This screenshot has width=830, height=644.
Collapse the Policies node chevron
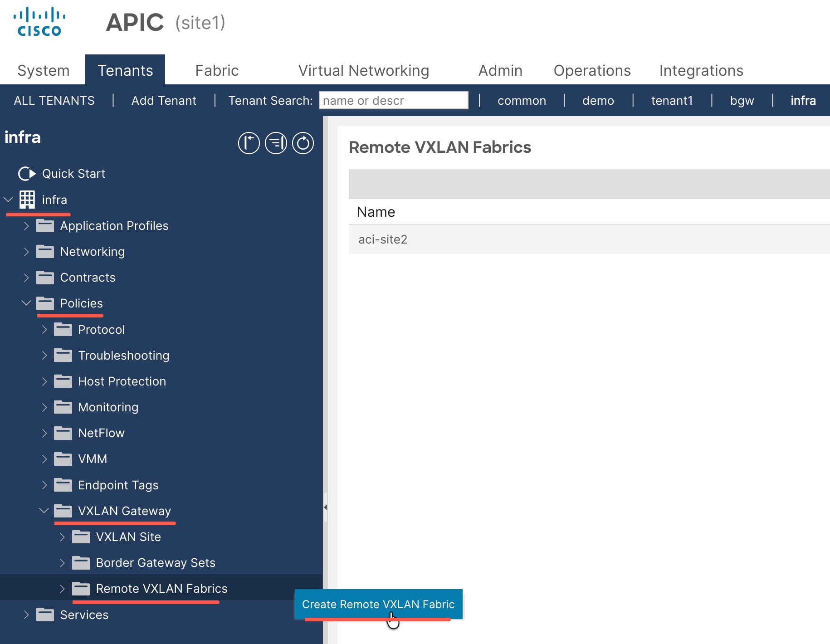tap(26, 303)
